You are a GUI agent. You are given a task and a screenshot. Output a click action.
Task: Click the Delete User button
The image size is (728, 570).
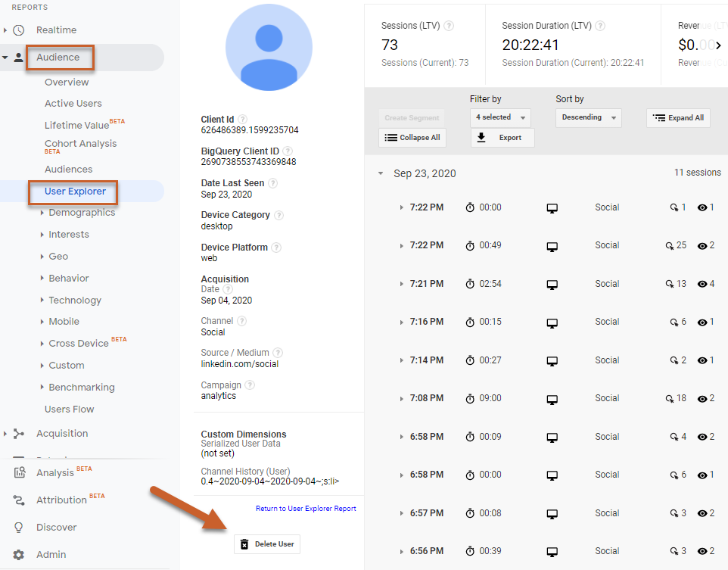click(267, 544)
